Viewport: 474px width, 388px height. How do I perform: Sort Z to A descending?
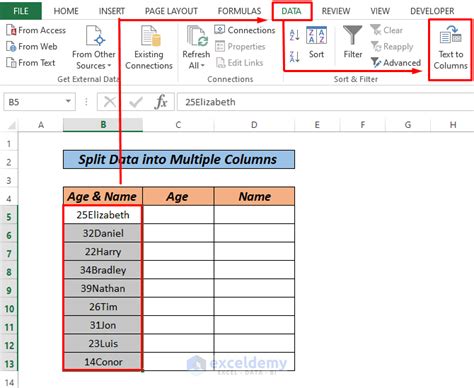(x=294, y=56)
